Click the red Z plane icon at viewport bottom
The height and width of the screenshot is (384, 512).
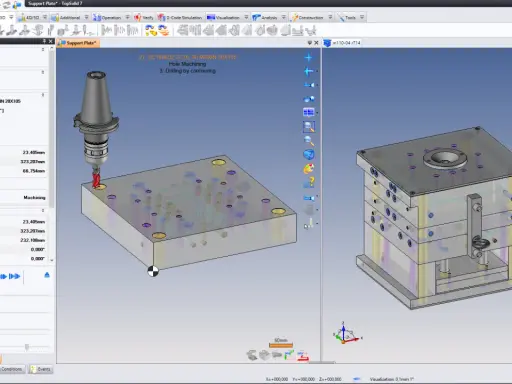[x=303, y=356]
